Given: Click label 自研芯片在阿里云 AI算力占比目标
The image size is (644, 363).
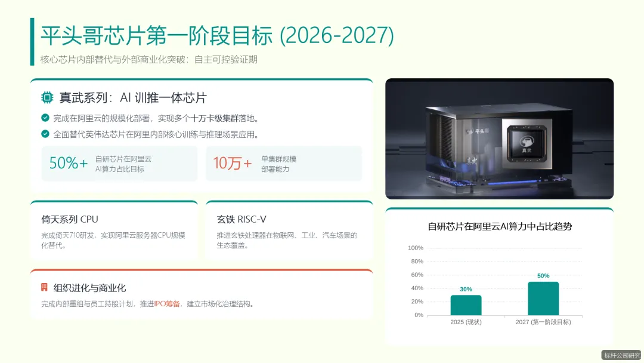Looking at the screenshot, I should point(123,164).
